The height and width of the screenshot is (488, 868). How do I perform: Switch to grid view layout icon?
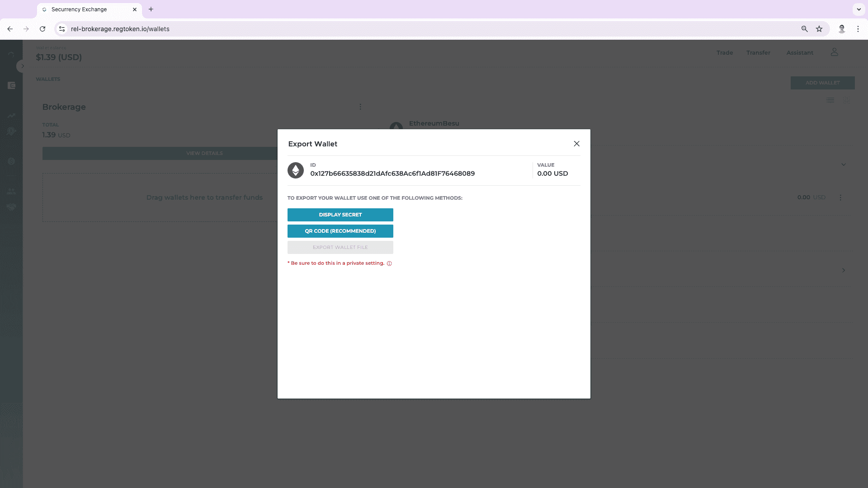pyautogui.click(x=846, y=100)
